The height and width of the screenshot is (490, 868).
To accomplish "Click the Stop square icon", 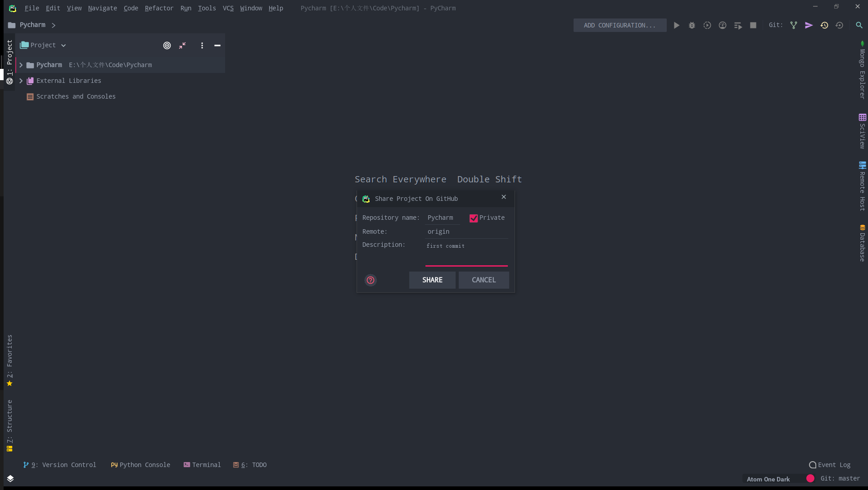I will (753, 26).
